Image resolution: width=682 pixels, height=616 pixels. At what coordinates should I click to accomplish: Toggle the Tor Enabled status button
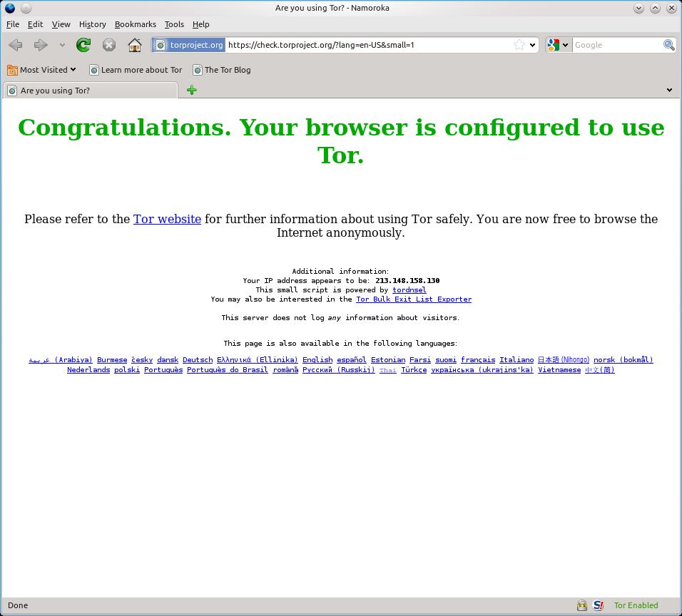pos(636,605)
